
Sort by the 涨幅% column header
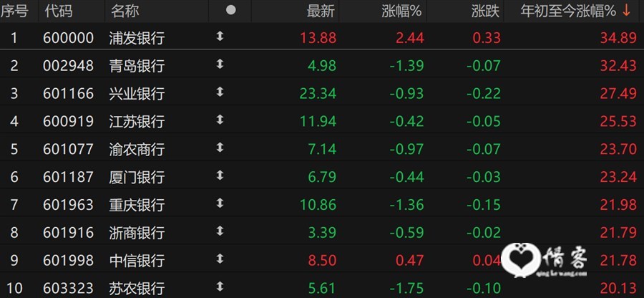click(401, 11)
